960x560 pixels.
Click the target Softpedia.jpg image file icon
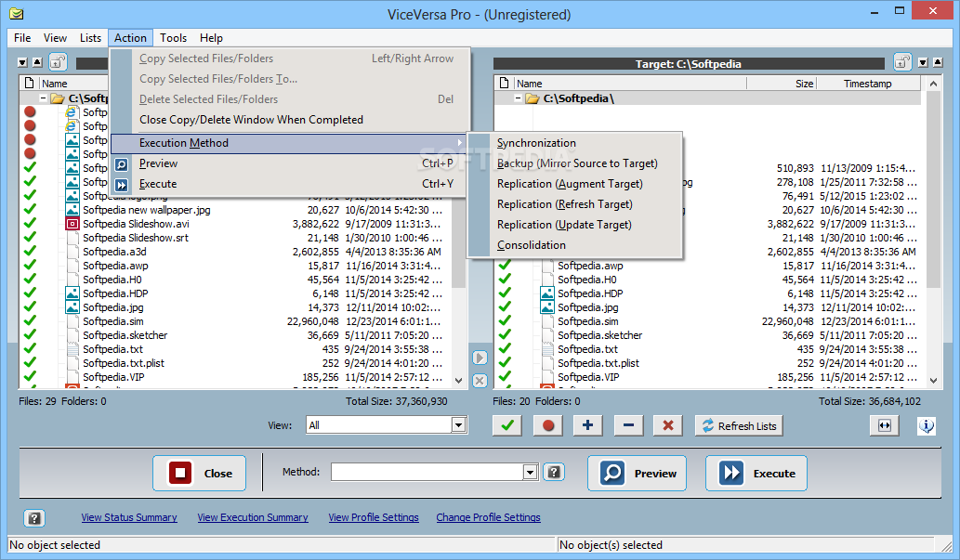click(x=547, y=307)
